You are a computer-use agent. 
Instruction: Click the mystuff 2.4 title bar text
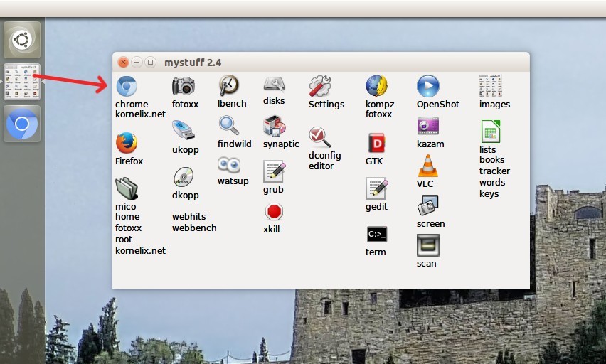[193, 63]
